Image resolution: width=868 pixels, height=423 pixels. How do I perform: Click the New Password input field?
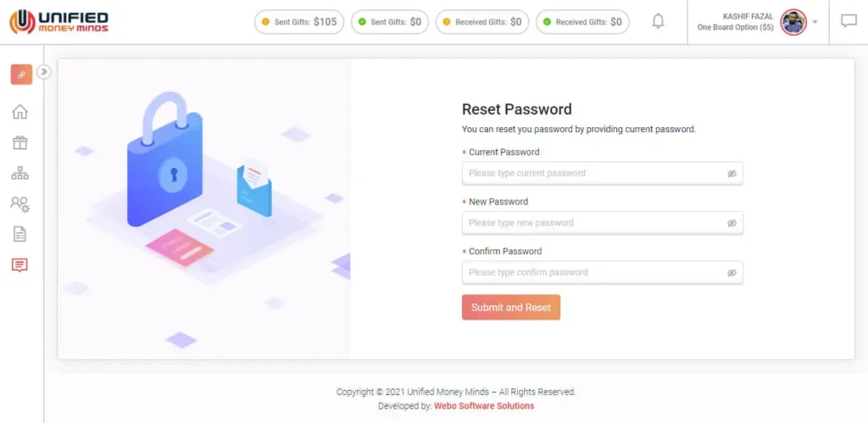pyautogui.click(x=593, y=223)
